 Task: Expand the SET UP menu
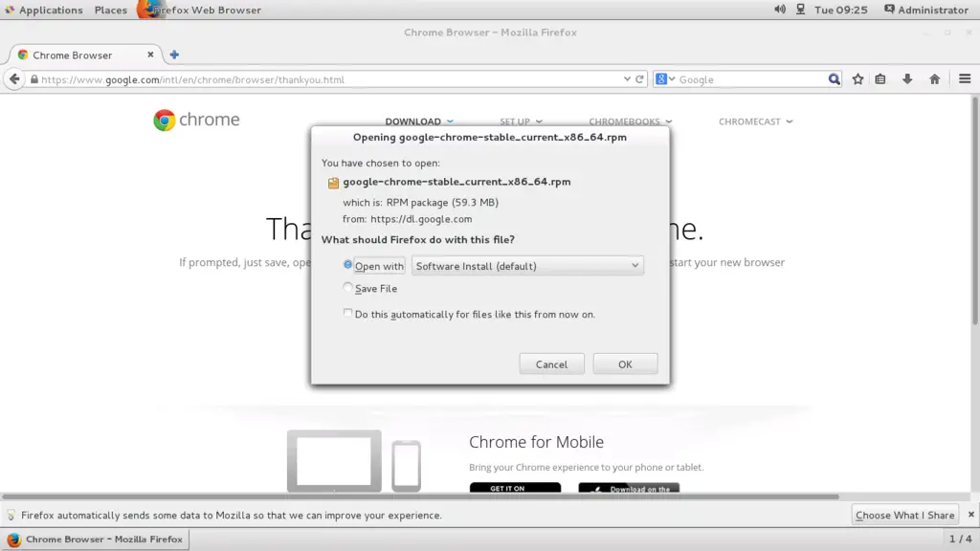tap(522, 121)
